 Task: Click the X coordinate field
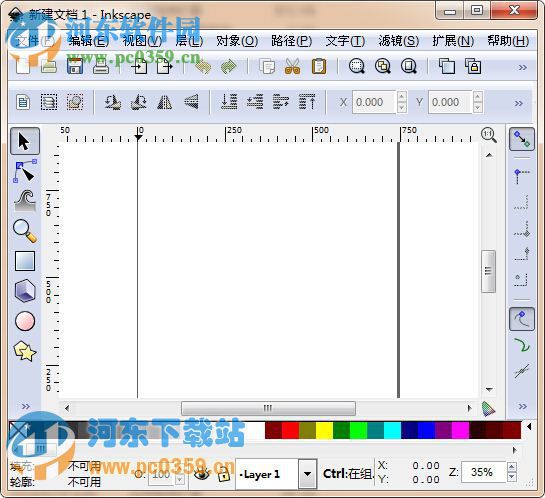pos(374,102)
